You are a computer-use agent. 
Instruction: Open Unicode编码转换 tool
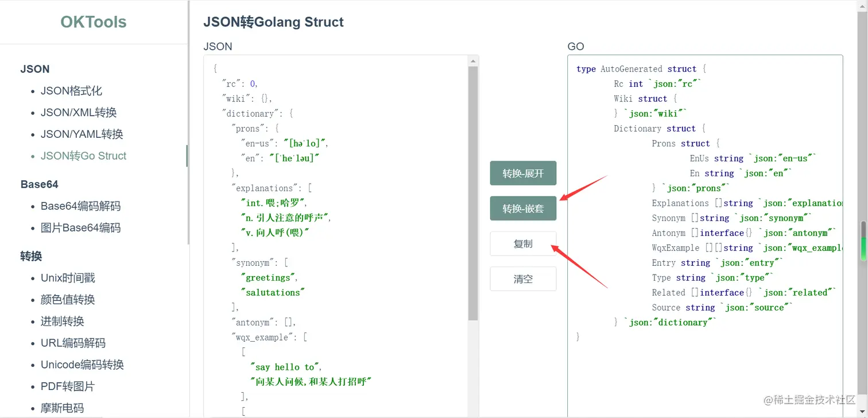point(82,365)
